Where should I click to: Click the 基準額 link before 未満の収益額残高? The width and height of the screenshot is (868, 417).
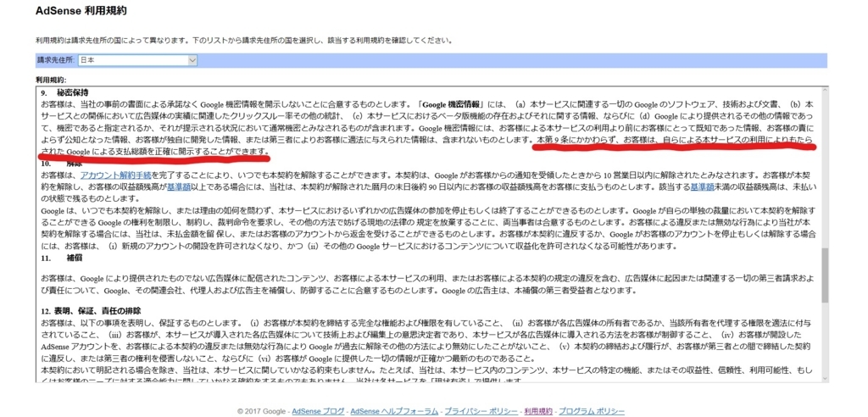pyautogui.click(x=702, y=187)
